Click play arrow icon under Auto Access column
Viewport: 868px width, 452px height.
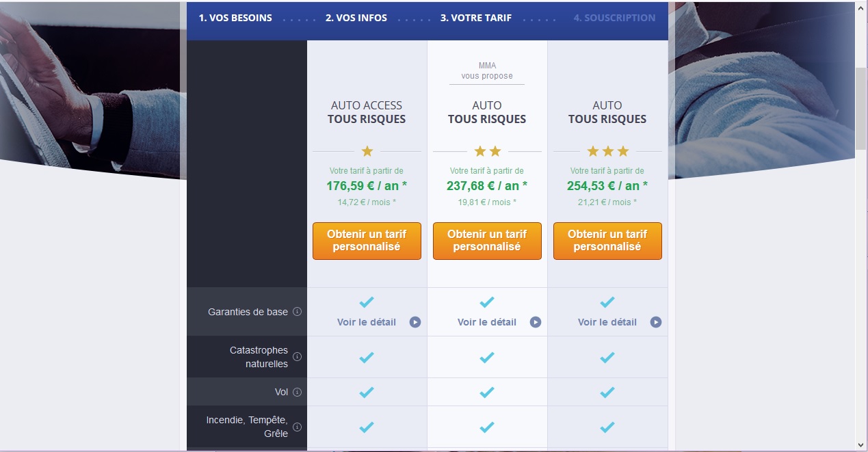(x=415, y=322)
